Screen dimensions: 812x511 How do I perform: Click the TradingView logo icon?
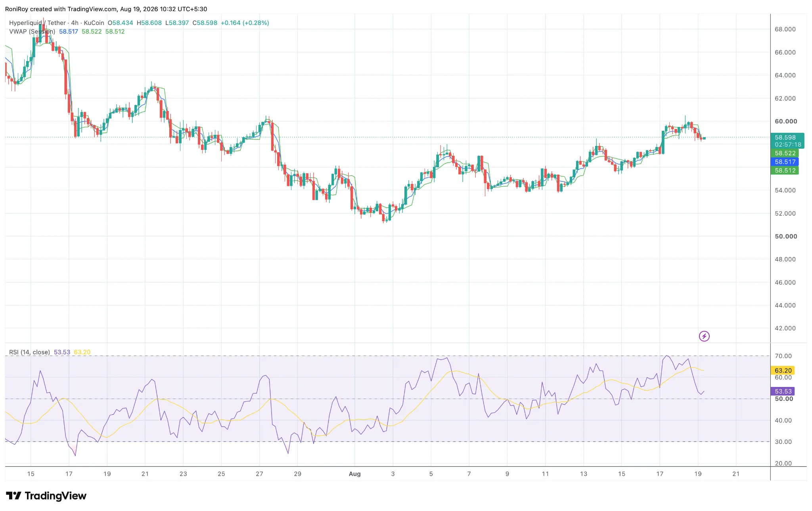[x=13, y=496]
